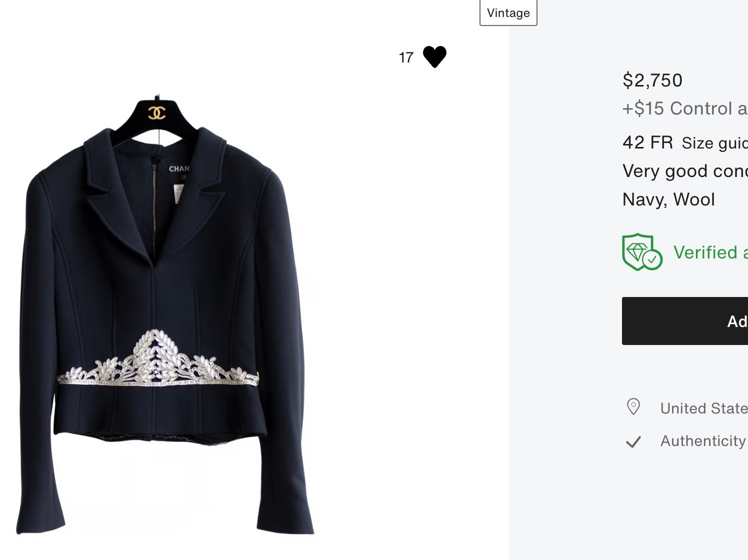Click the $2,750 price
748x560 pixels.
[x=652, y=80]
